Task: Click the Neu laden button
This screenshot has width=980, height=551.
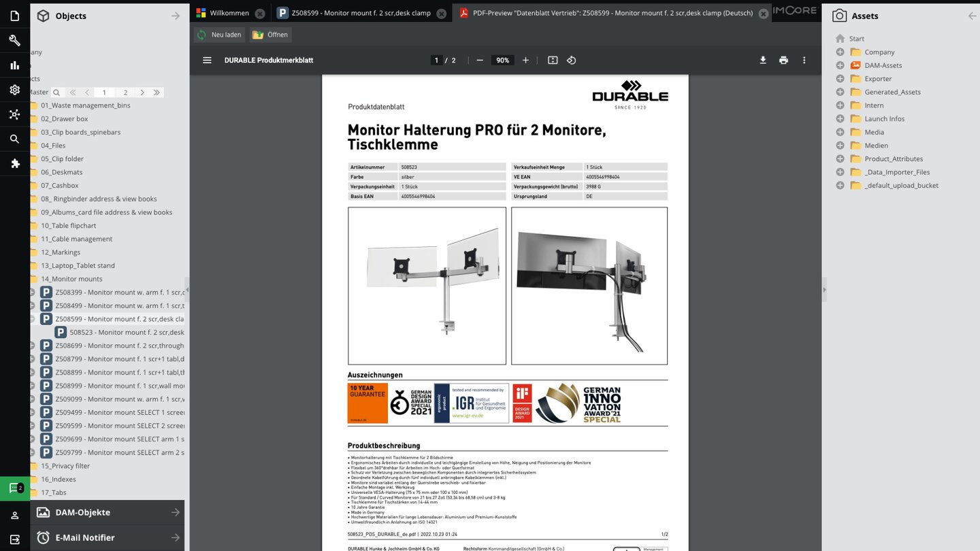Action: coord(218,34)
